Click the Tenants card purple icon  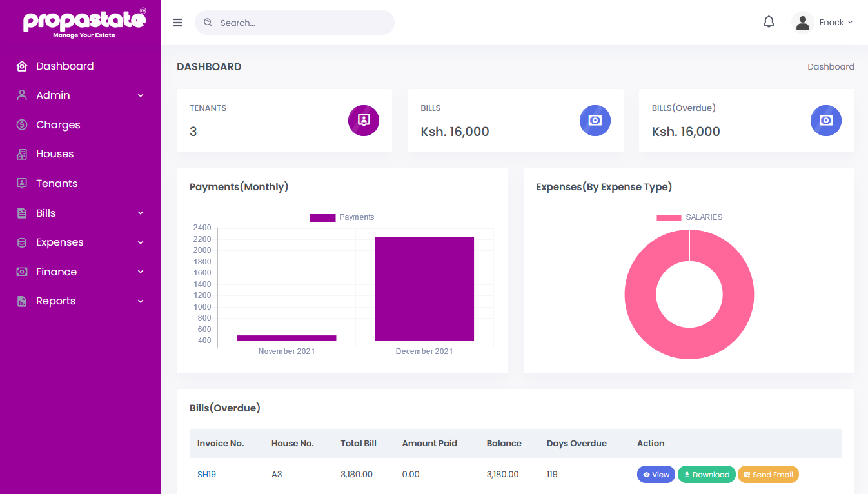(x=364, y=121)
